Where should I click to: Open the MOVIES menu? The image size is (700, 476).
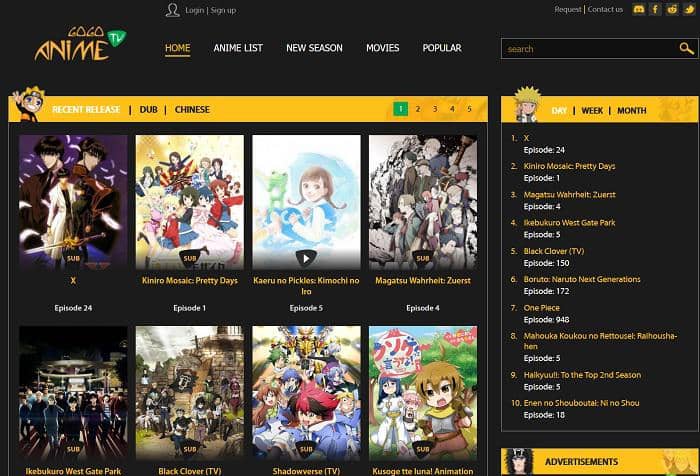[383, 48]
